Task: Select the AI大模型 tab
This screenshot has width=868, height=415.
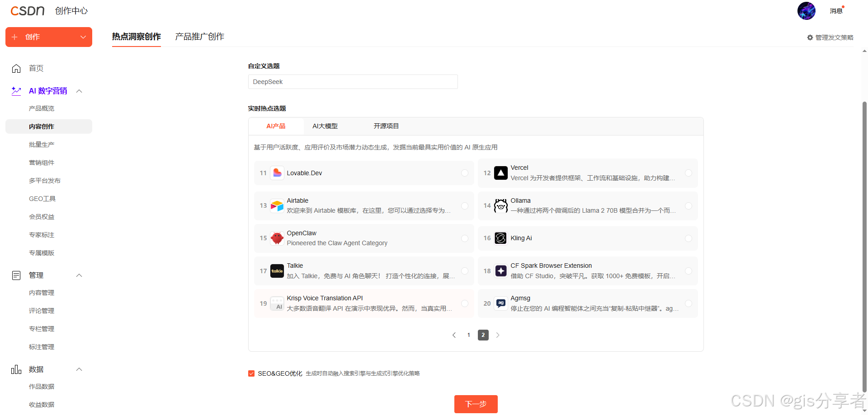Action: point(325,126)
